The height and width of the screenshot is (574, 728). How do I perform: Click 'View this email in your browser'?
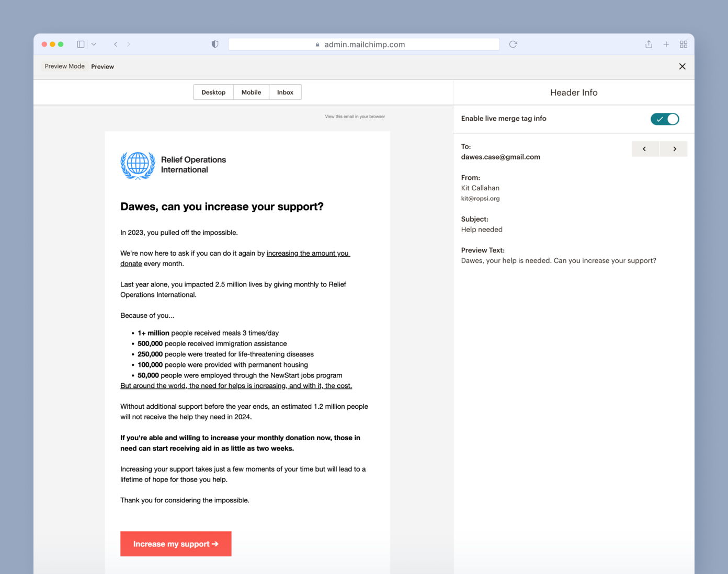[x=355, y=117]
